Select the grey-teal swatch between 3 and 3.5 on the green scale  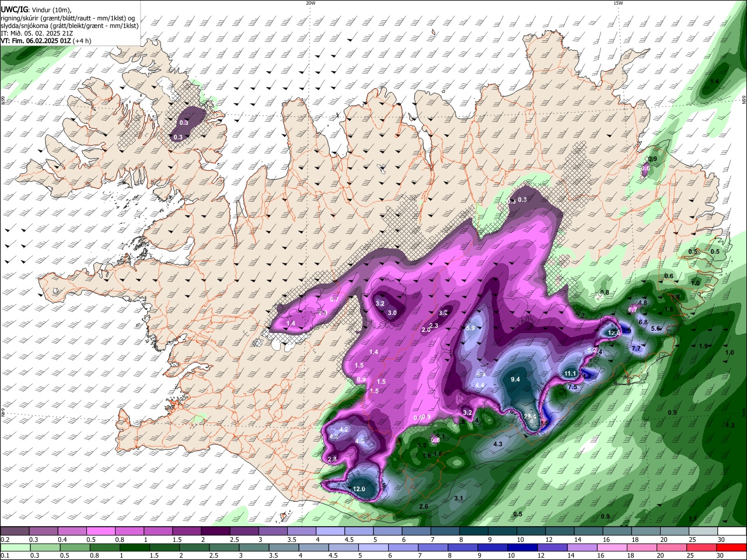pyautogui.click(x=253, y=547)
